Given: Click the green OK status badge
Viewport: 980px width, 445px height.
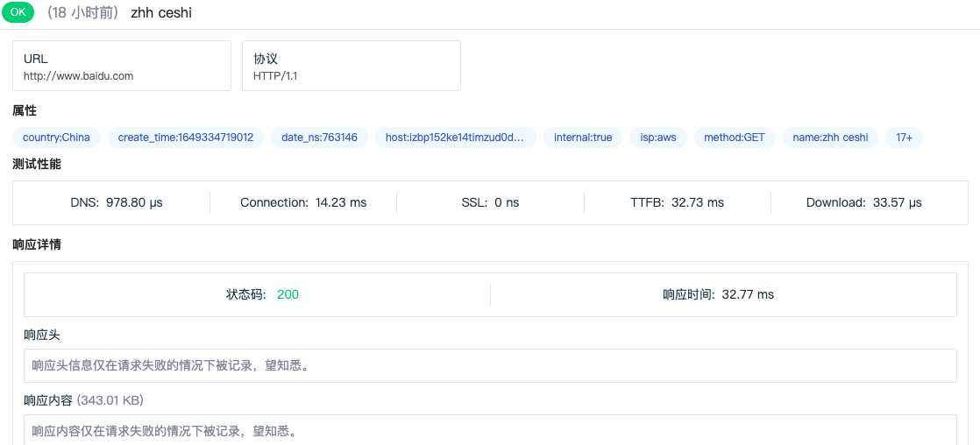Looking at the screenshot, I should click(18, 13).
